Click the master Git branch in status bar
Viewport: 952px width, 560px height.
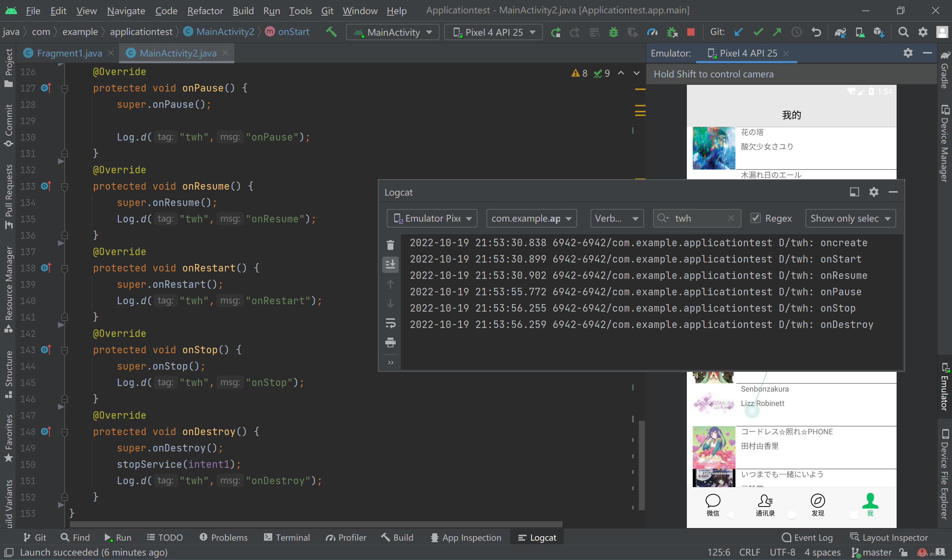tap(872, 552)
